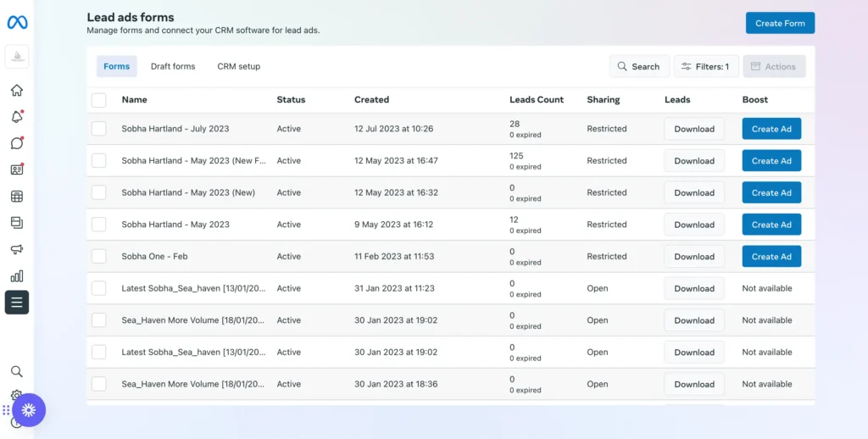
Task: Click the Create Form button
Action: (x=780, y=23)
